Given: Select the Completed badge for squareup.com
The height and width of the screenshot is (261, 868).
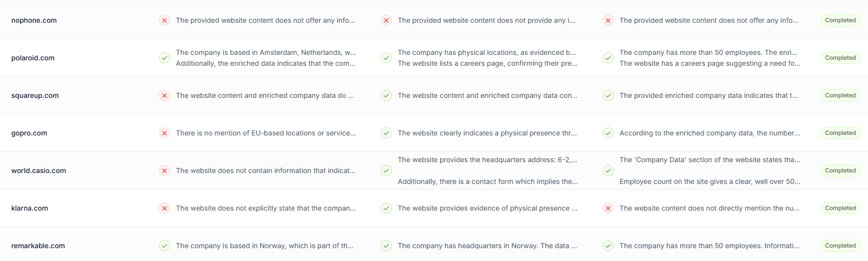Looking at the screenshot, I should 840,95.
